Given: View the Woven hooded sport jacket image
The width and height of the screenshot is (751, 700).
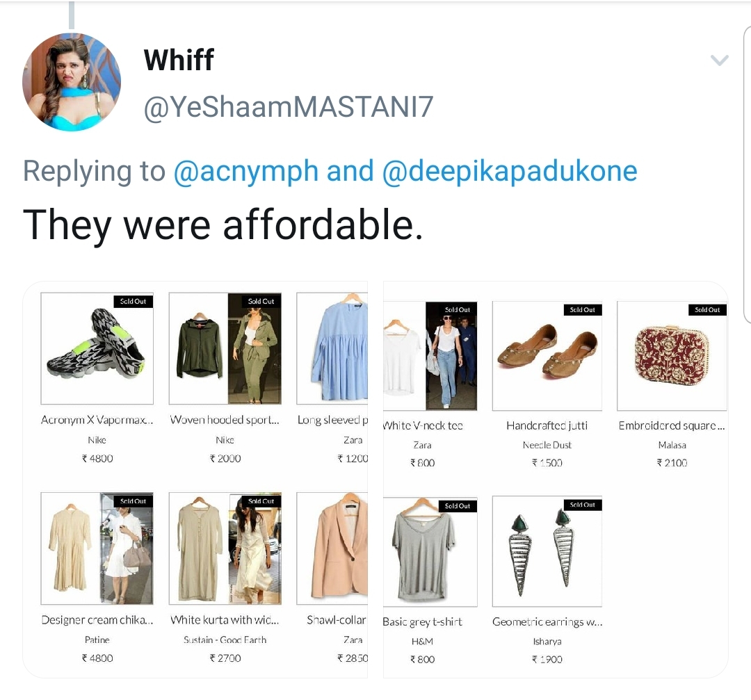Looking at the screenshot, I should [x=225, y=348].
